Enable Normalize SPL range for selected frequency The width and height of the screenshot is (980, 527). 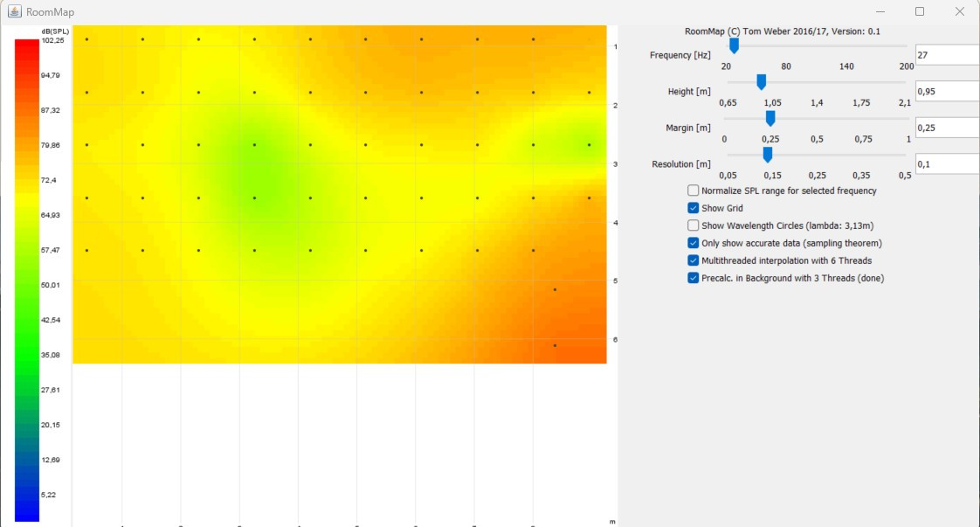click(x=694, y=191)
